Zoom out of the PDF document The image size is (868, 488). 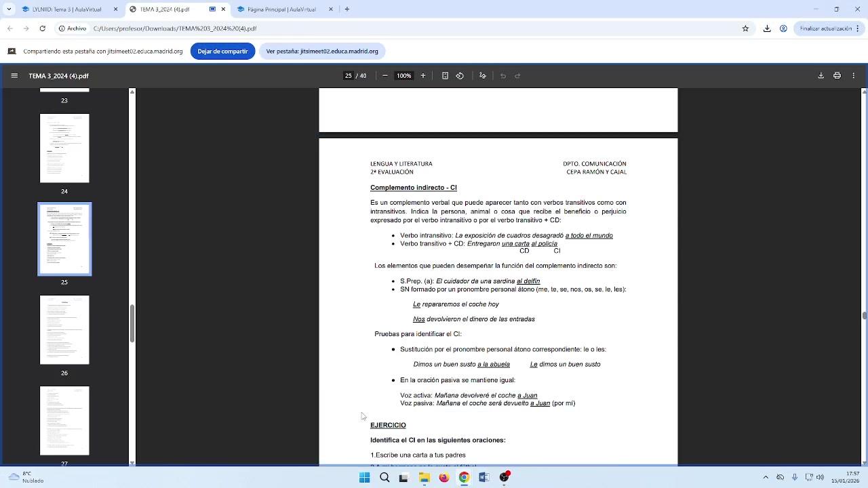(385, 76)
